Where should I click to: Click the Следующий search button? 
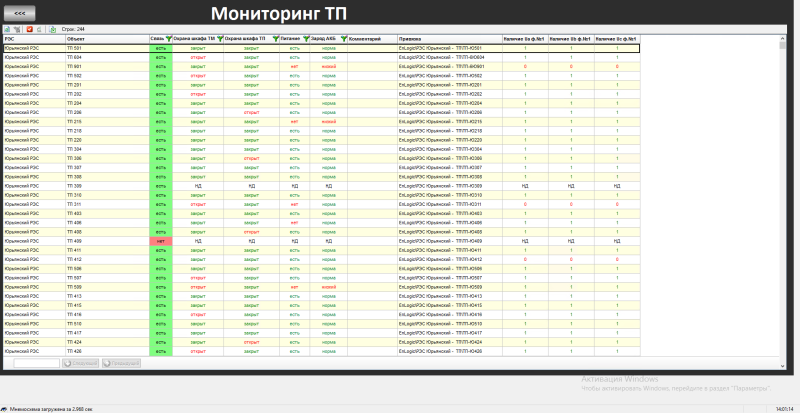[81, 363]
